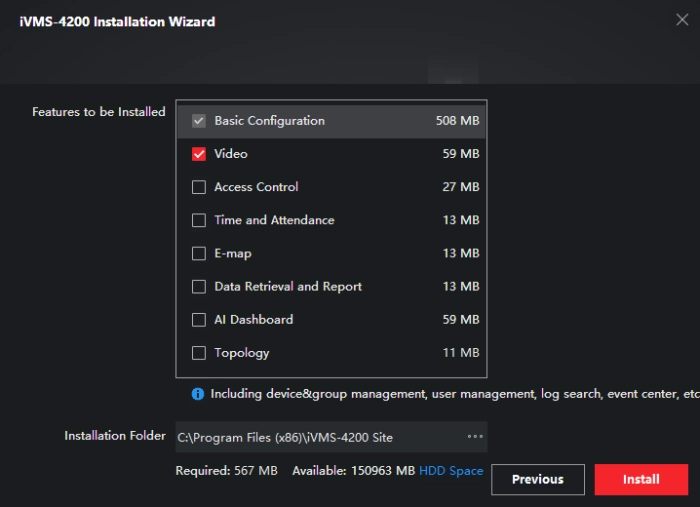This screenshot has width=700, height=507.
Task: Toggle the Topology feature checkbox
Action: tap(199, 353)
